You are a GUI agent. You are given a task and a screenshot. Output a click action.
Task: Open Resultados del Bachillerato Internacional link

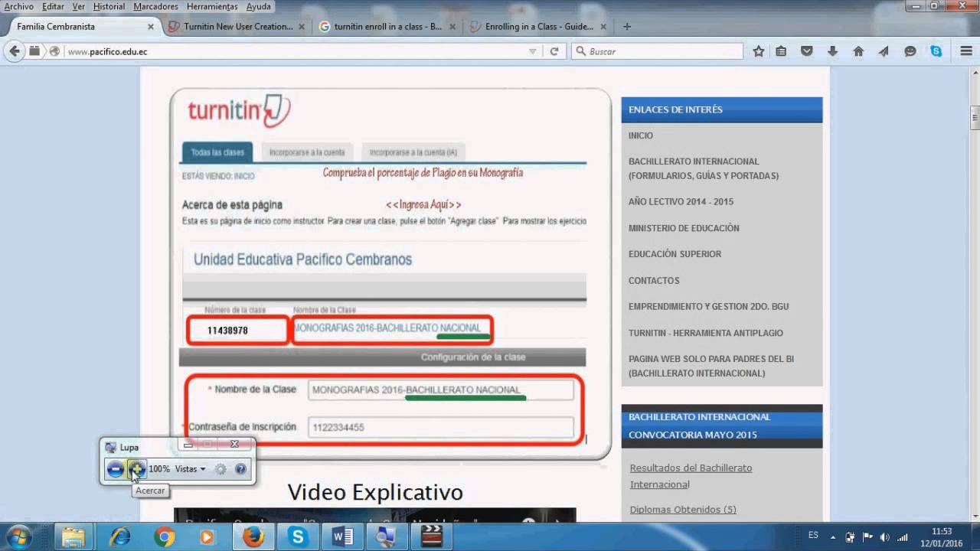691,476
